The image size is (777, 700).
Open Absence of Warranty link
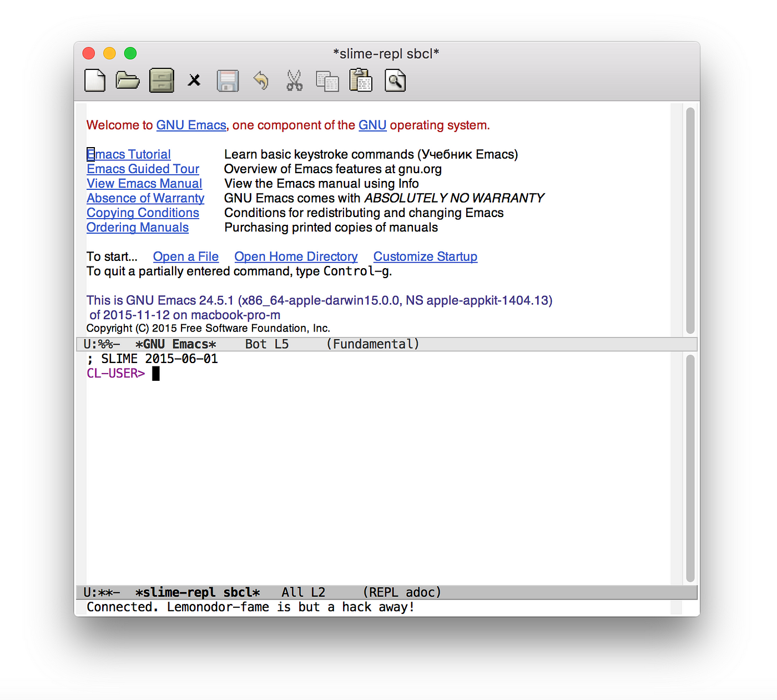[145, 198]
